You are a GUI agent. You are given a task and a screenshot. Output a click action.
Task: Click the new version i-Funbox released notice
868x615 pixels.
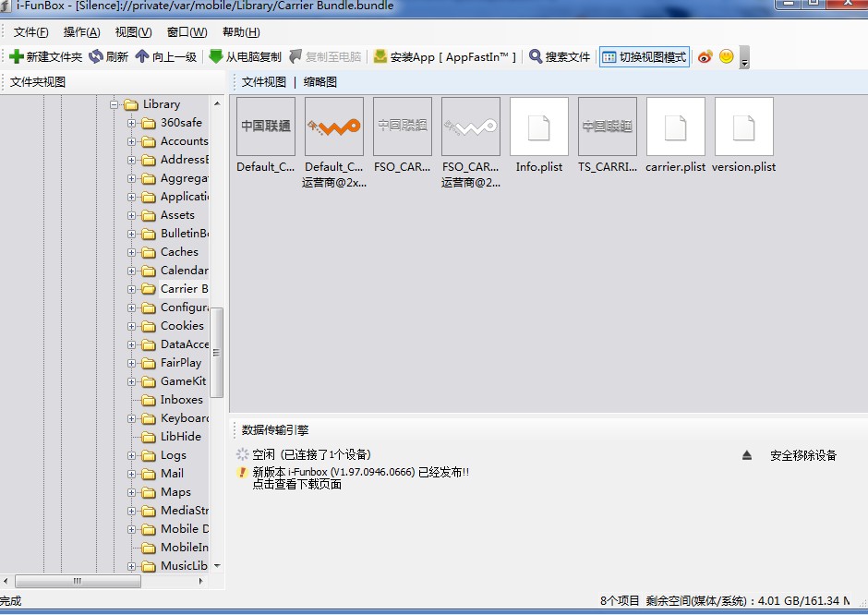360,472
